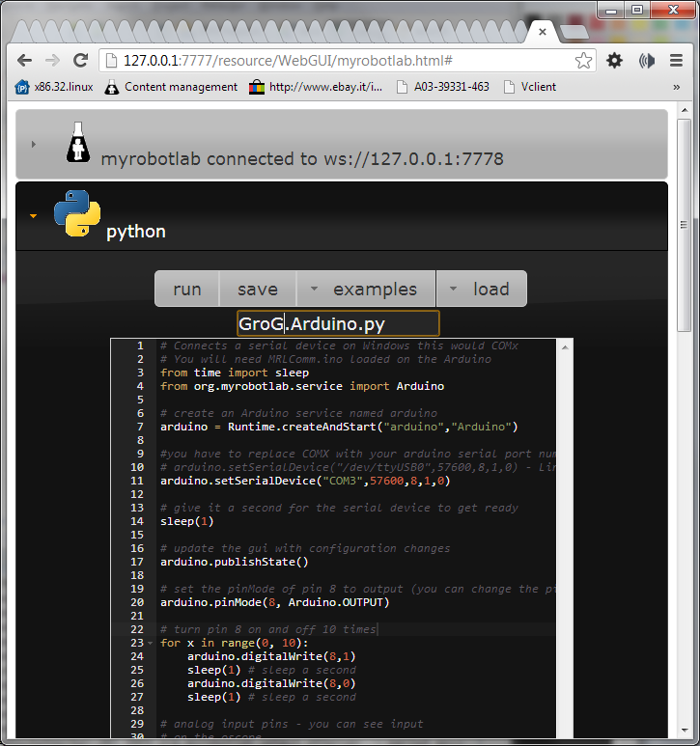The width and height of the screenshot is (700, 746).
Task: Fold the for loop at line 23
Action: (151, 644)
